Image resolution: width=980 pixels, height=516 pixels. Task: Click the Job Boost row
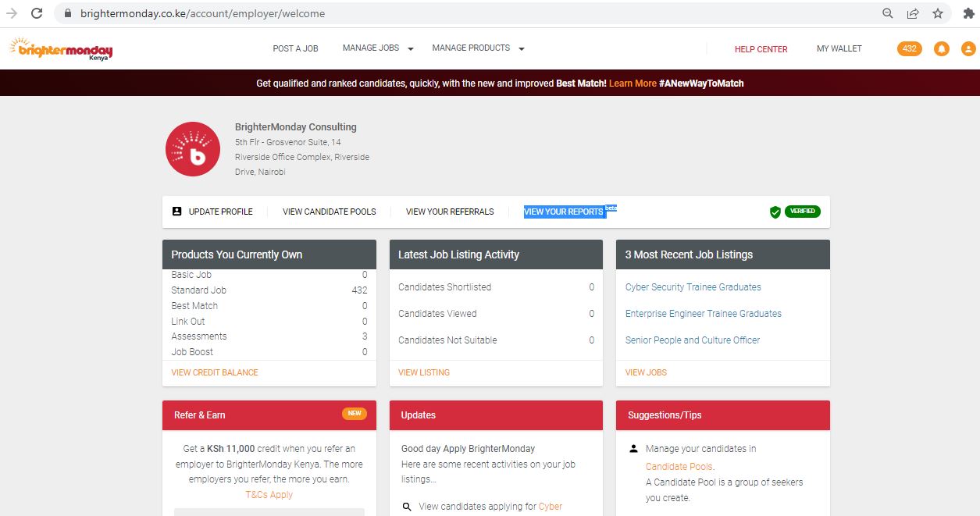click(x=269, y=352)
